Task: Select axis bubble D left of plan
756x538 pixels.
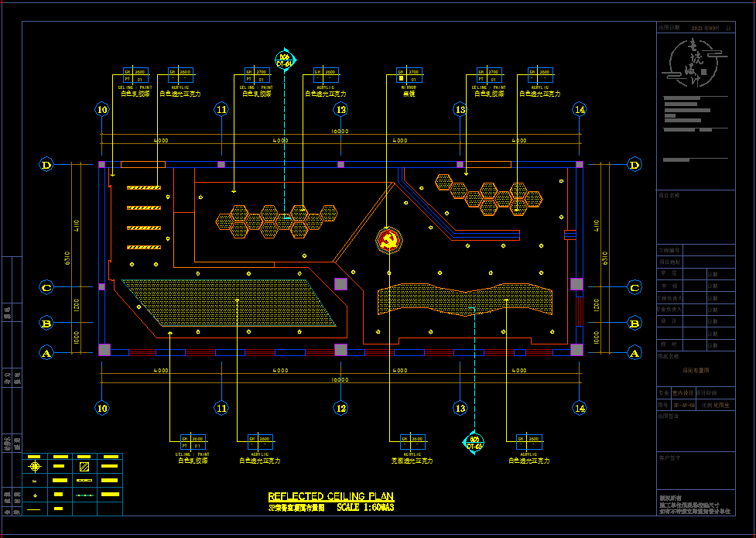Action: tap(46, 165)
